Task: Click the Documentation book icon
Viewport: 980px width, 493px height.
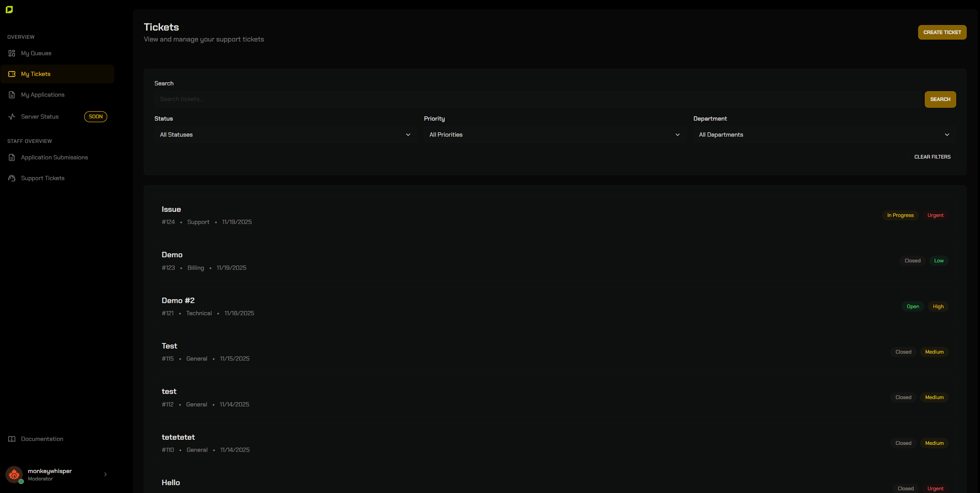Action: tap(12, 439)
